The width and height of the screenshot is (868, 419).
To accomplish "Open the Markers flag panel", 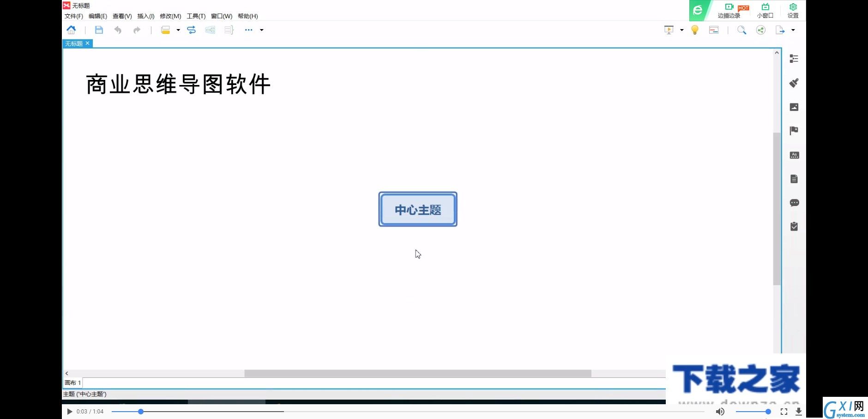I will click(794, 131).
